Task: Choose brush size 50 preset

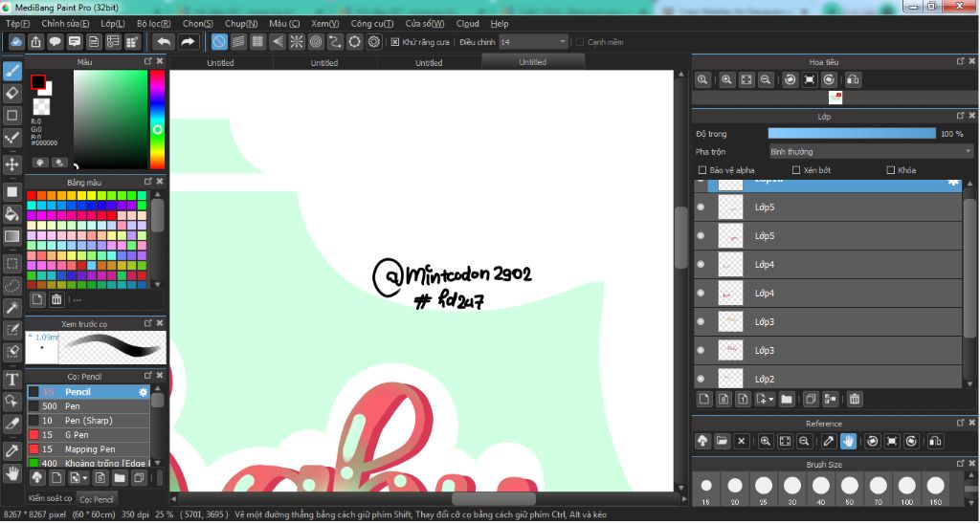Action: pyautogui.click(x=850, y=489)
